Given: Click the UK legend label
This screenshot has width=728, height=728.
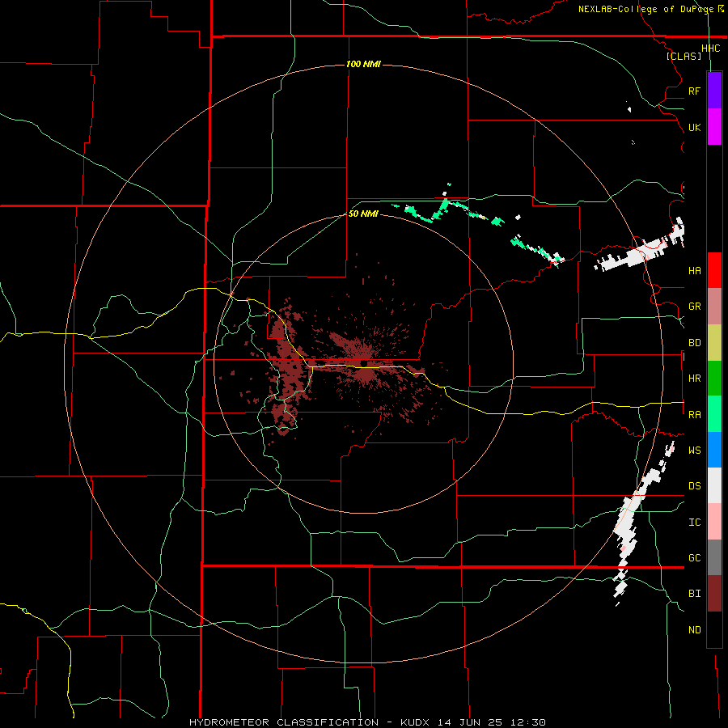Looking at the screenshot, I should point(694,127).
